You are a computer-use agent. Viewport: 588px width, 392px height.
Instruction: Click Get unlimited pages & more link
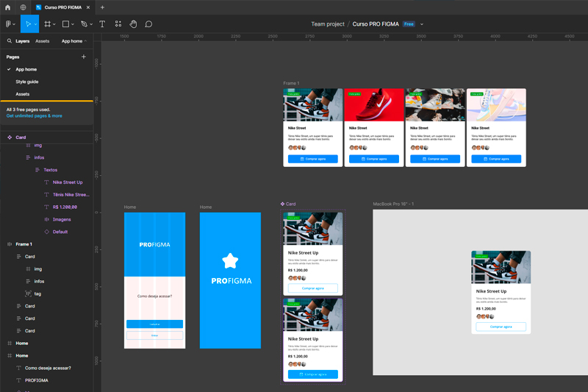[34, 116]
